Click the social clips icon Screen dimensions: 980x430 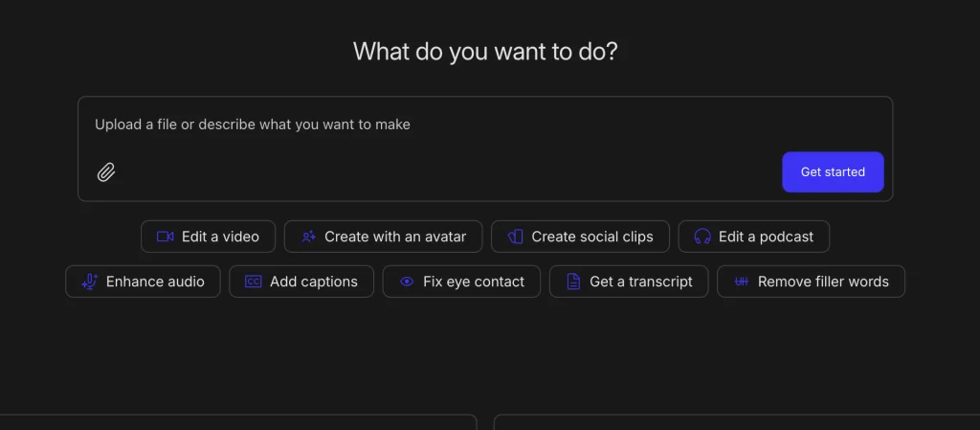[515, 237]
